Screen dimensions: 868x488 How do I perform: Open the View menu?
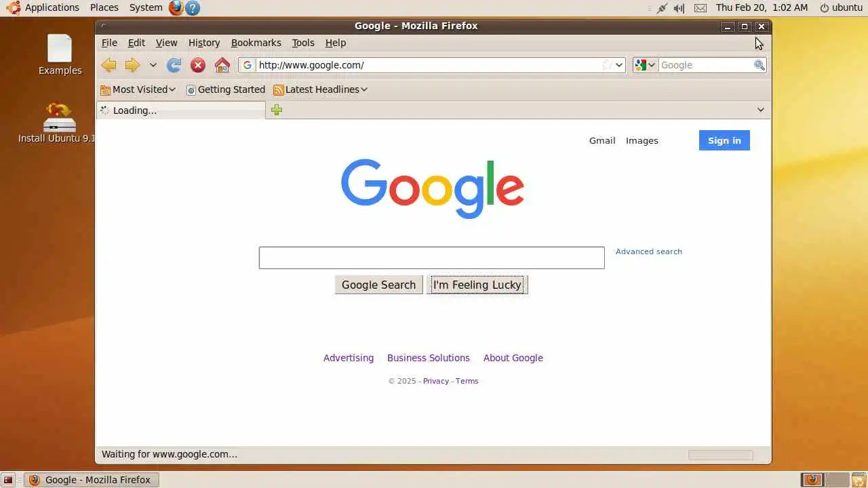(166, 43)
